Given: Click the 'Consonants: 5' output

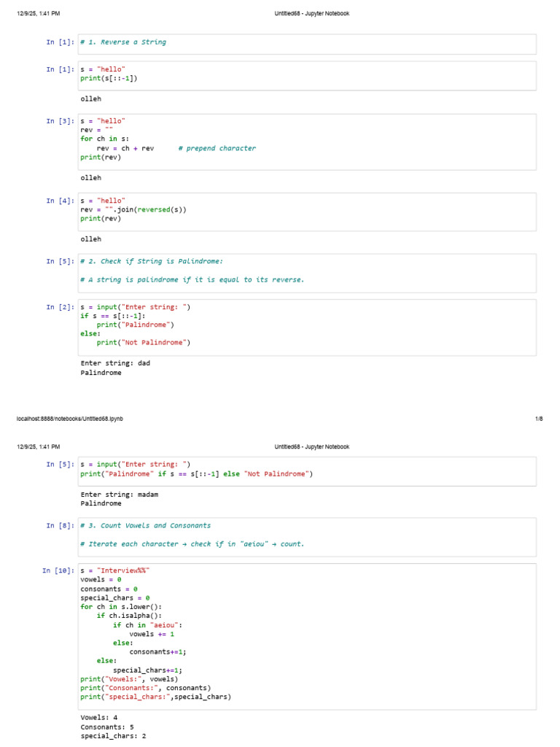Looking at the screenshot, I should (x=107, y=727).
